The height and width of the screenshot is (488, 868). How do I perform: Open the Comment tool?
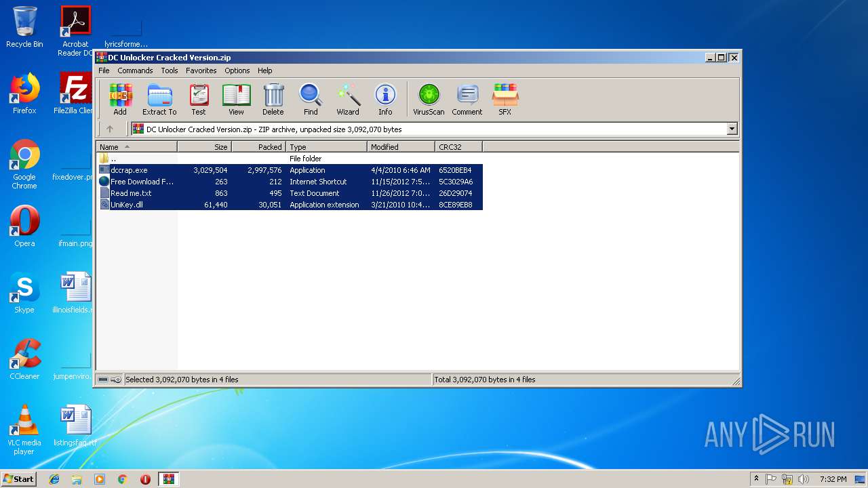pos(467,100)
